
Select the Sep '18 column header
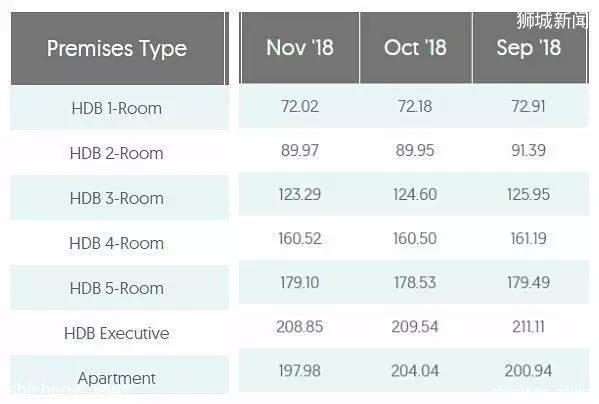529,48
